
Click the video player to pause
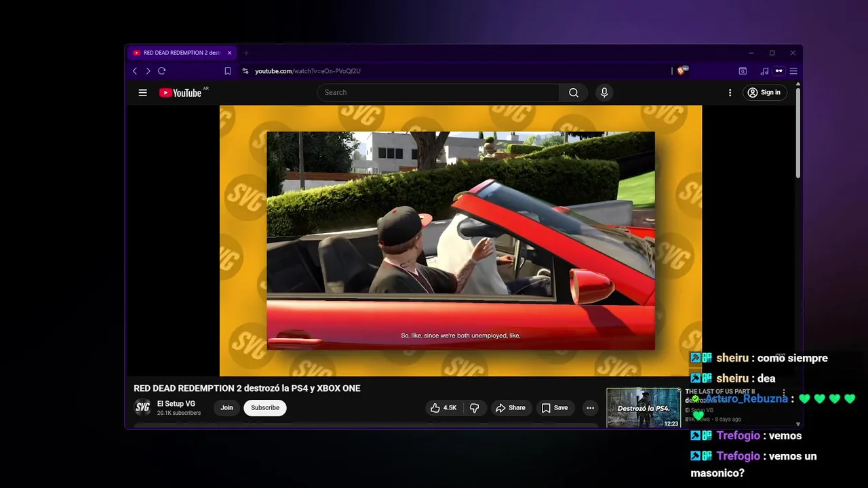click(460, 241)
